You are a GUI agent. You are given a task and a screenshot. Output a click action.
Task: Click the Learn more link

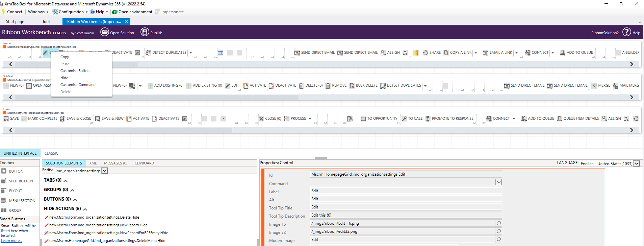click(11, 241)
